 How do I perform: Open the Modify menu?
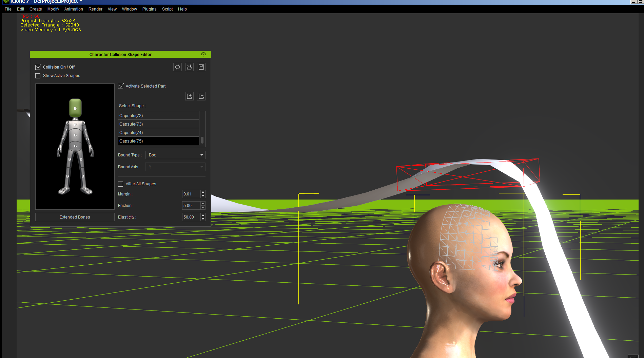point(53,9)
